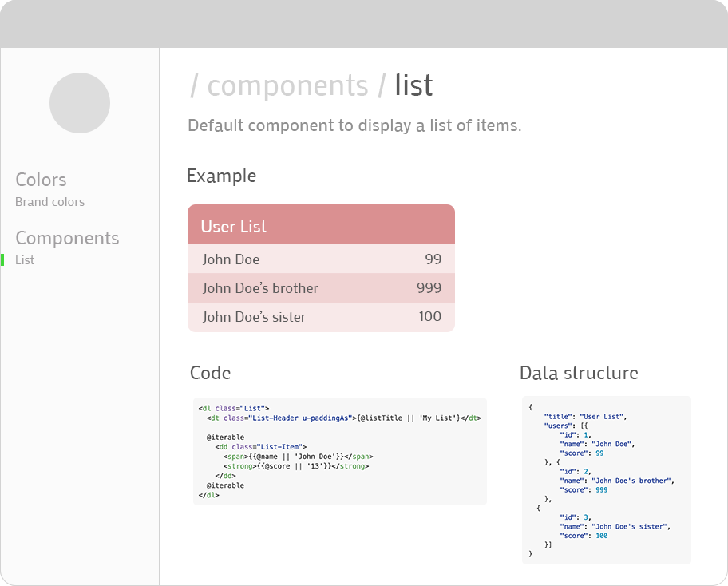Click the score 99 value
Screen dimensions: 728x586
[433, 259]
